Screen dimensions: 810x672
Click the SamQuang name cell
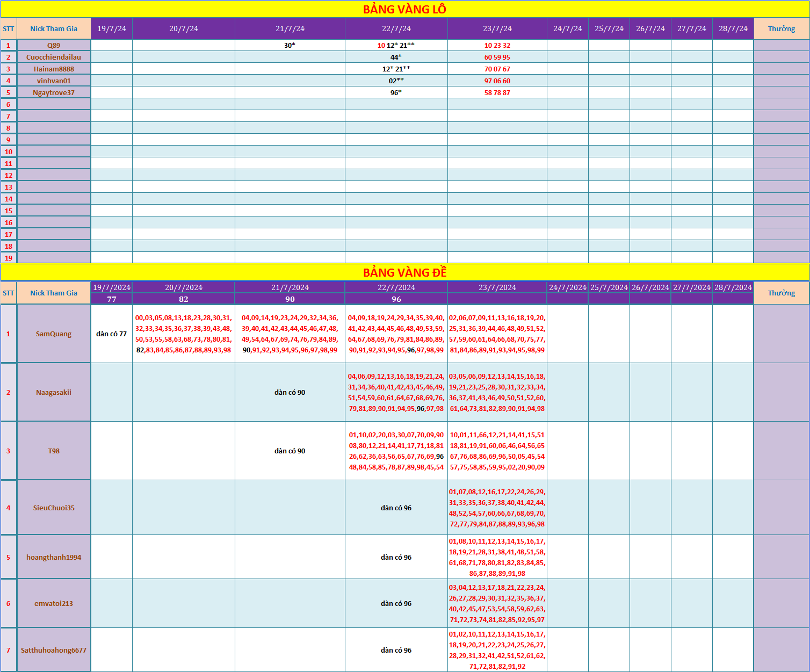pos(54,334)
